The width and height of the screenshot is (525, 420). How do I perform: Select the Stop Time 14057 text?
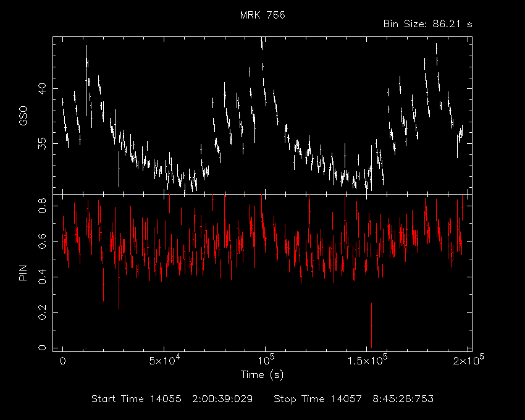pyautogui.click(x=317, y=399)
